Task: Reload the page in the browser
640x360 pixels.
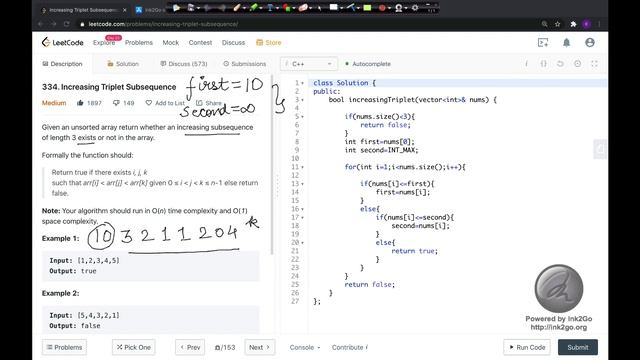Action: 67,24
